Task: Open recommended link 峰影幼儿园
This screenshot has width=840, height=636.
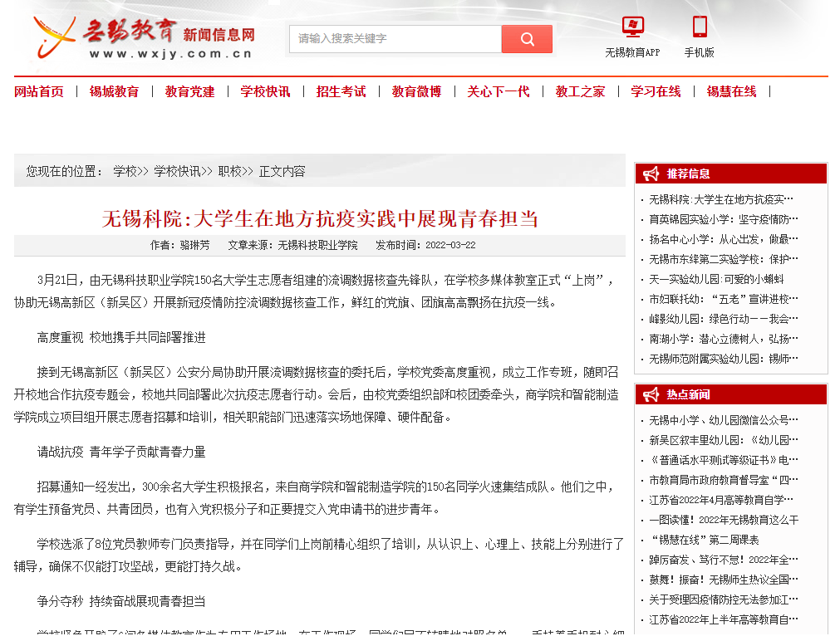Action: (x=723, y=319)
